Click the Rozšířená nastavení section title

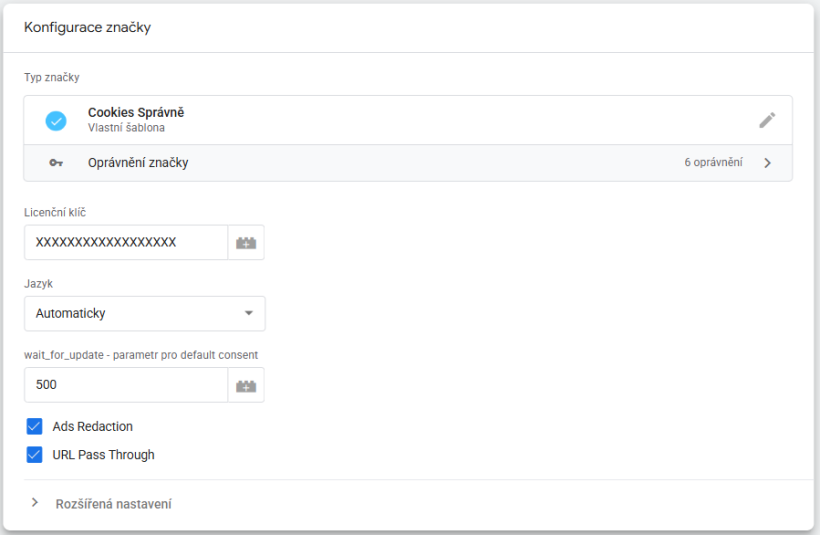click(x=113, y=504)
